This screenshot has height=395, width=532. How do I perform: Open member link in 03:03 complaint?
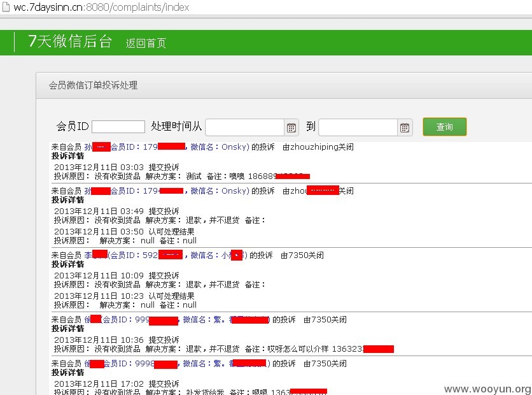point(167,147)
